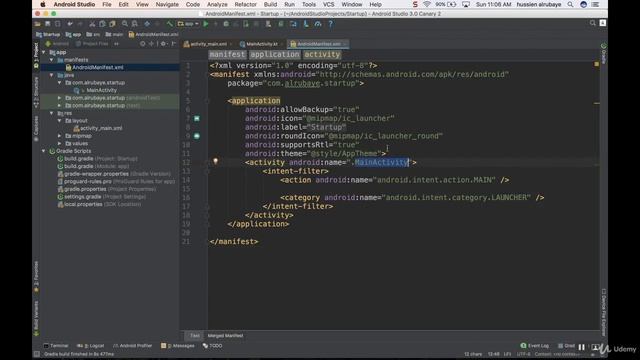Image resolution: width=640 pixels, height=360 pixels.
Task: Expand the mipmap folder
Action: tap(59, 136)
